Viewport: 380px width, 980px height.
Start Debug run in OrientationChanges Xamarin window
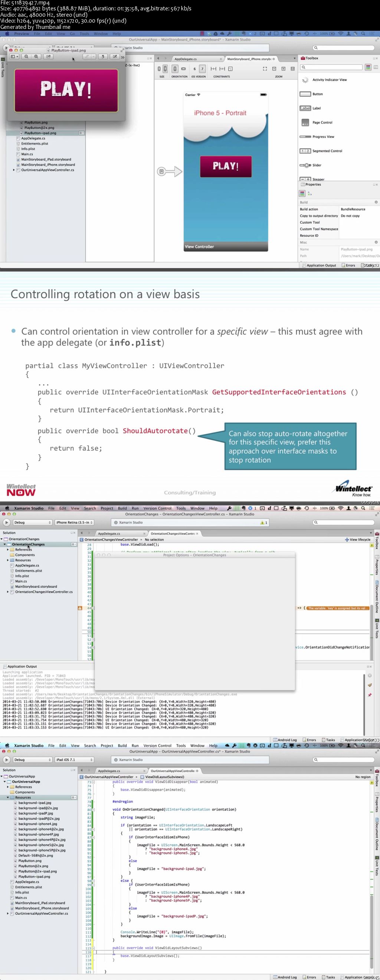pyautogui.click(x=6, y=522)
